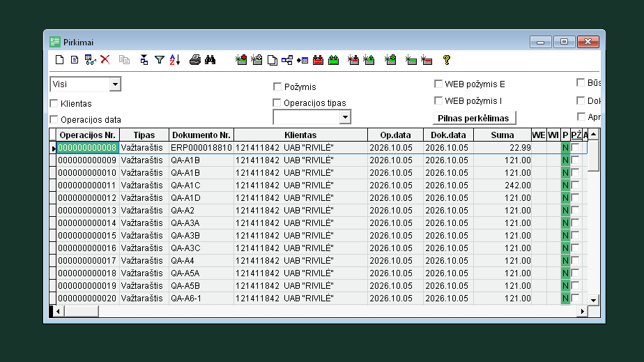
Task: Enable WEB požymis I checkbox
Action: 438,100
